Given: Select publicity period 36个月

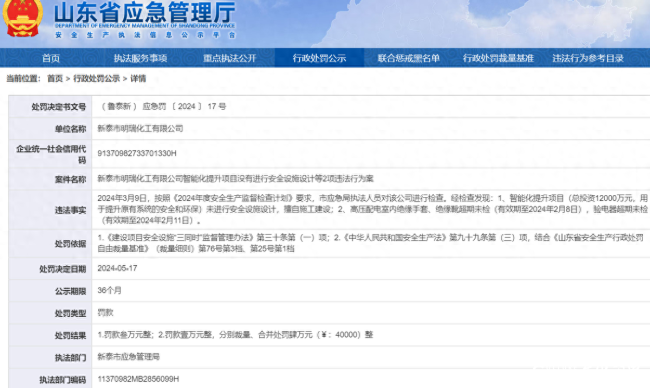Looking at the screenshot, I should [109, 290].
